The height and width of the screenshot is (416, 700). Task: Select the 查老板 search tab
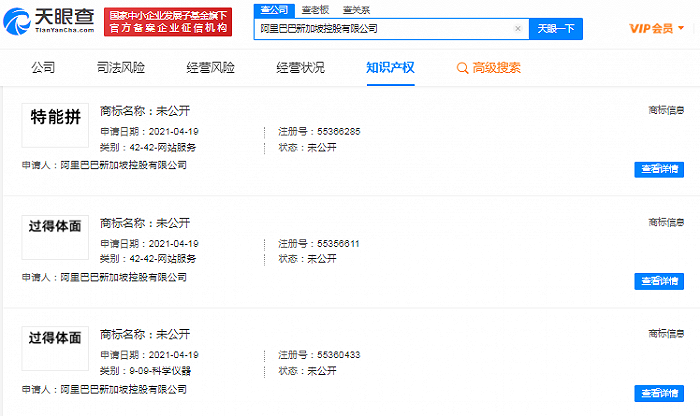pyautogui.click(x=315, y=10)
